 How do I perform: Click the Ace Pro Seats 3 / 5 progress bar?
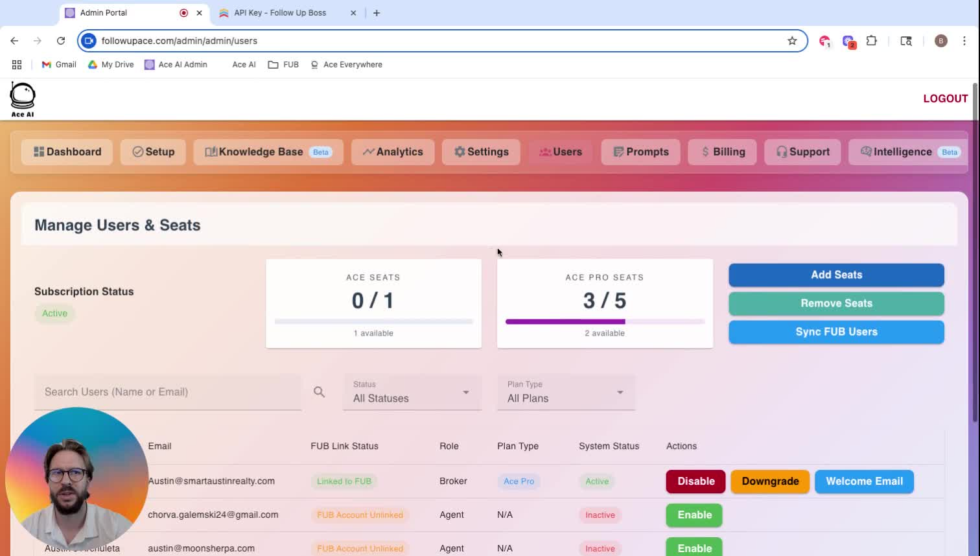click(x=605, y=321)
